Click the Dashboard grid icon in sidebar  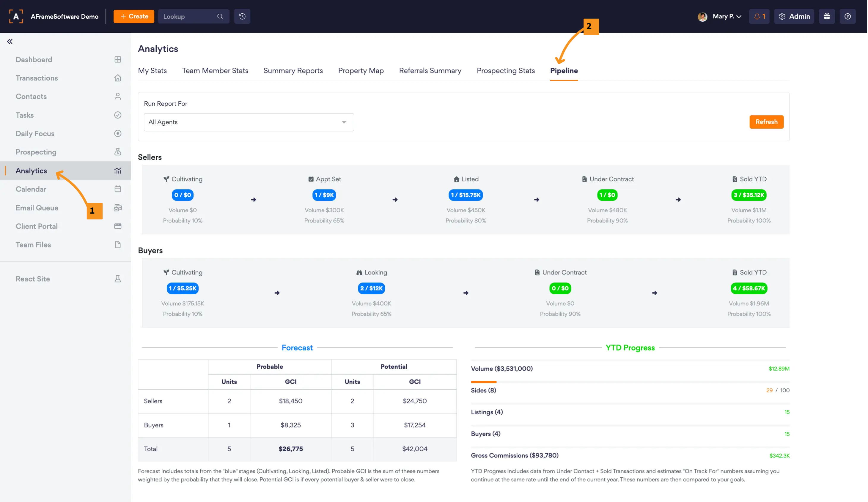(117, 60)
